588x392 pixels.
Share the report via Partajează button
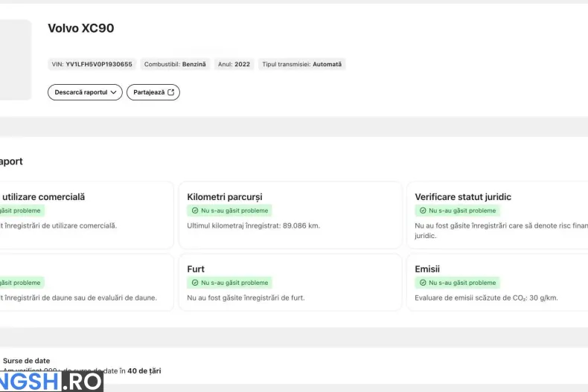[153, 92]
